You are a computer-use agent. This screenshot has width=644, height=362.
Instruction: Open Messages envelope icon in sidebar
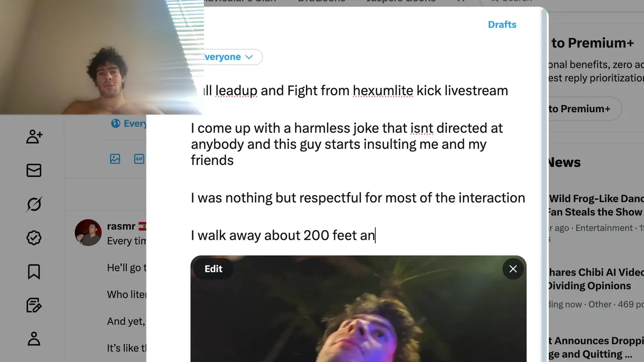pyautogui.click(x=34, y=170)
